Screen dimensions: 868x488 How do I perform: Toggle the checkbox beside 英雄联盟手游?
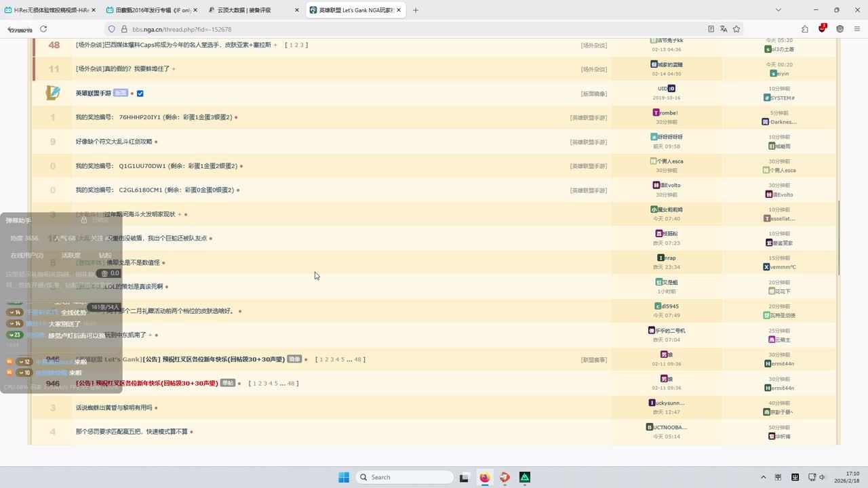(140, 94)
